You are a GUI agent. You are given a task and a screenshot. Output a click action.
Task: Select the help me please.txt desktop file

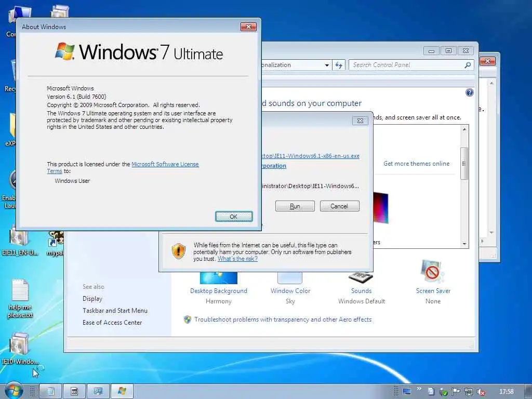(20, 299)
